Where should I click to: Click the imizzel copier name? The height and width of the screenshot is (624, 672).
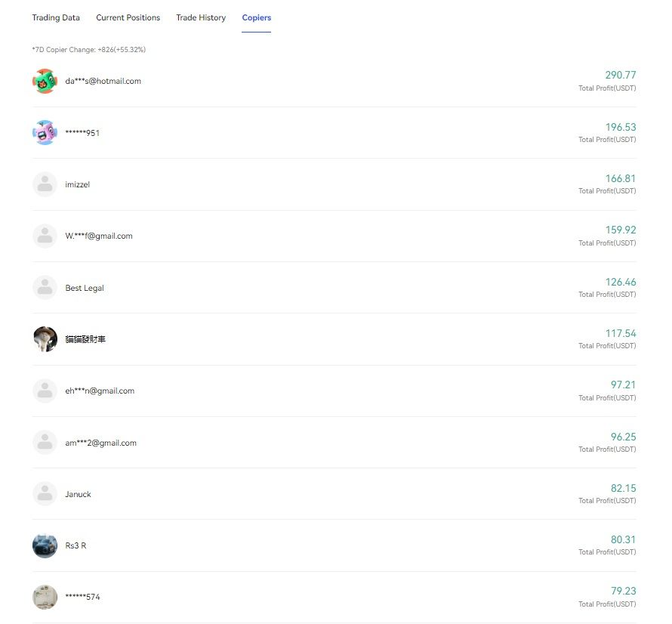[78, 184]
